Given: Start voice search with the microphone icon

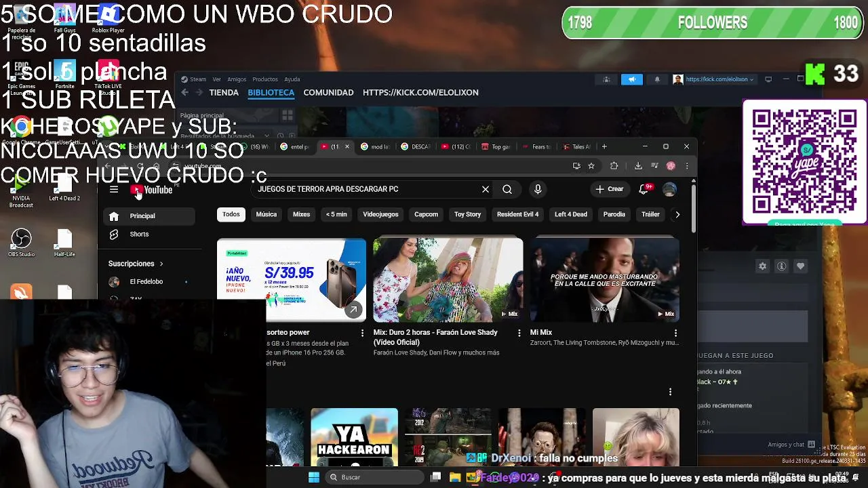Looking at the screenshot, I should coord(538,189).
